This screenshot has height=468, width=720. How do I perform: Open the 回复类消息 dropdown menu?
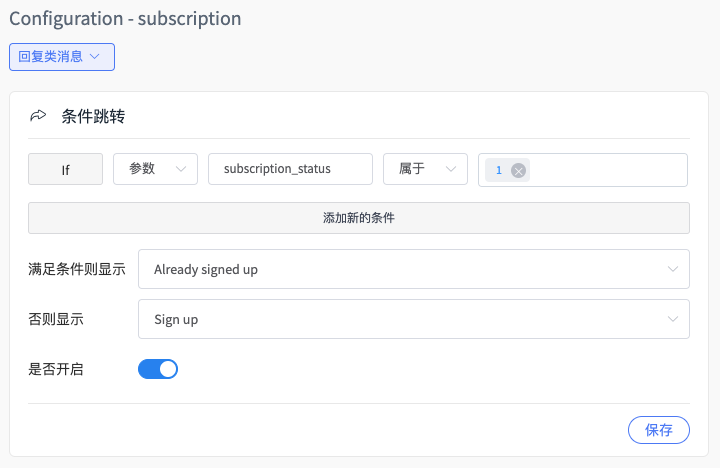pyautogui.click(x=62, y=57)
